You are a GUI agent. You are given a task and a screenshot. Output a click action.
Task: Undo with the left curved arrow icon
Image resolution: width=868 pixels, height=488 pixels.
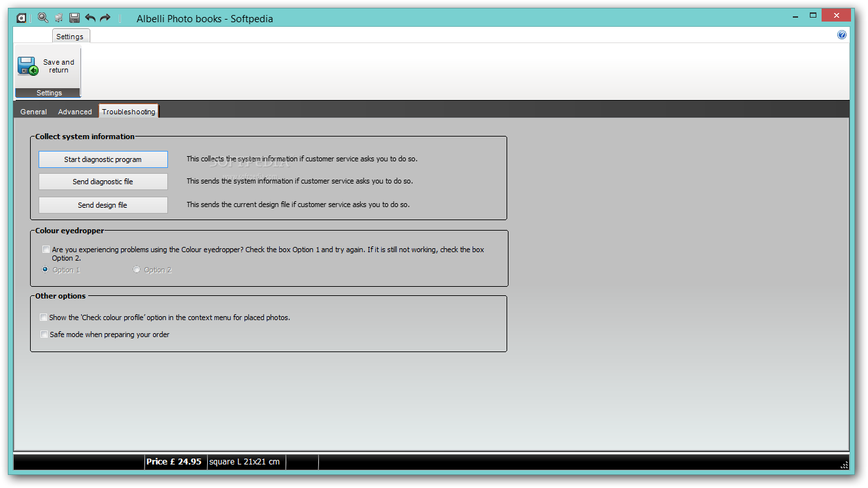[90, 18]
